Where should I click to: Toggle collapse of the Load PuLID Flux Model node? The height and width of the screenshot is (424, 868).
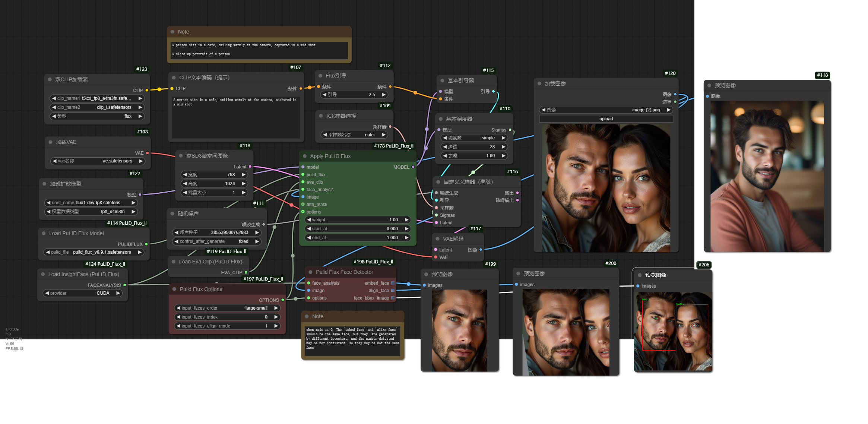point(44,233)
